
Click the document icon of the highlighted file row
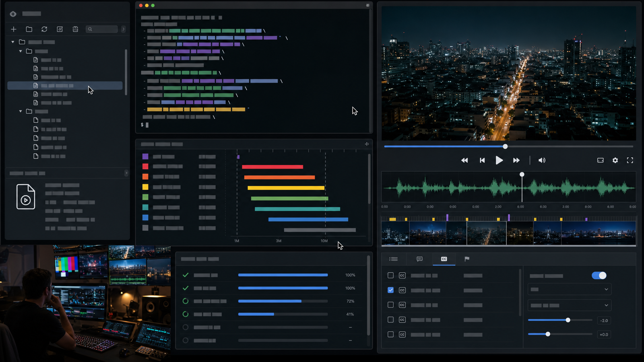click(x=35, y=85)
